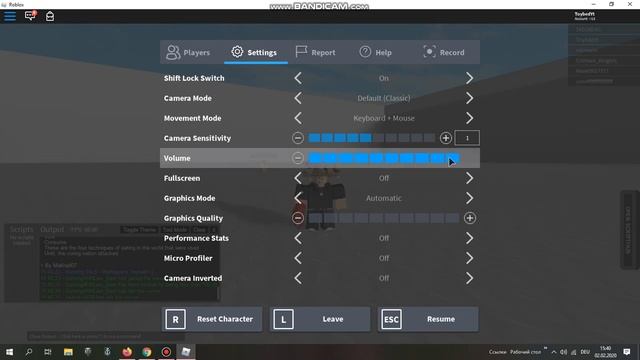The height and width of the screenshot is (360, 640).
Task: Switch to the Players tab
Action: pyautogui.click(x=188, y=52)
